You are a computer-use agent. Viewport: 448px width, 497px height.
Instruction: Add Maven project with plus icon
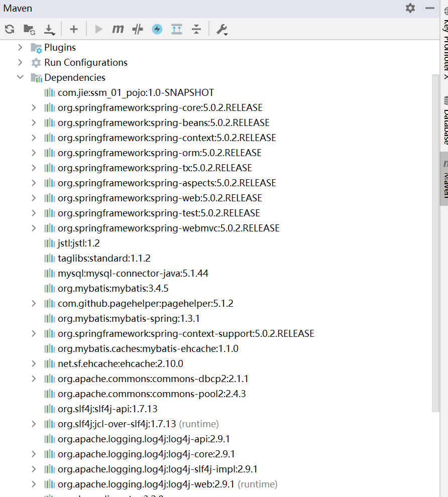(73, 29)
